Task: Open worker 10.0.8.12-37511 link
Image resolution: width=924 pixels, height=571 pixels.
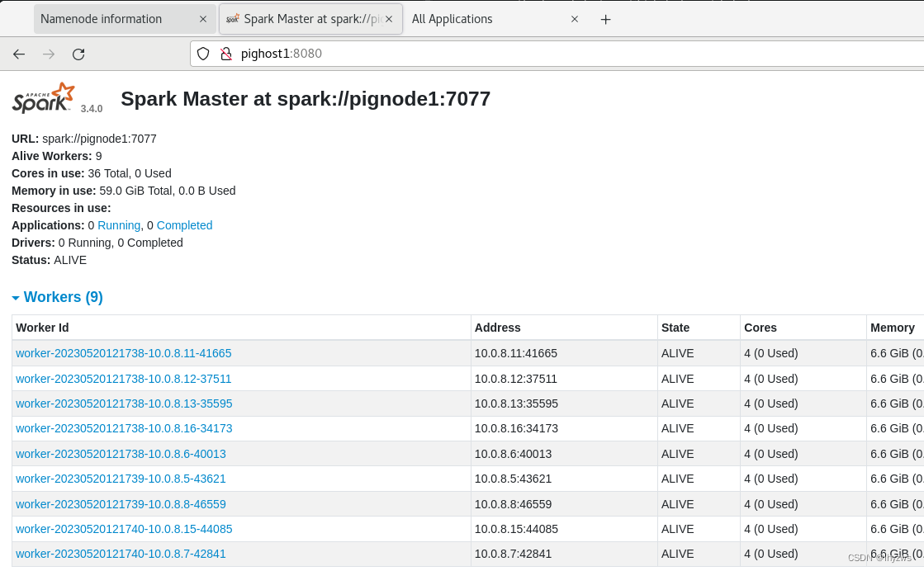Action: tap(123, 379)
